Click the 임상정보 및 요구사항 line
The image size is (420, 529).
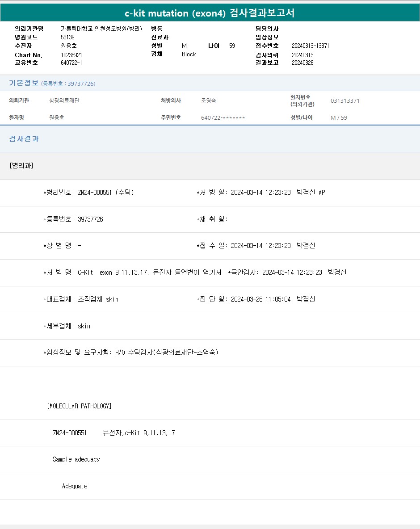(x=130, y=353)
